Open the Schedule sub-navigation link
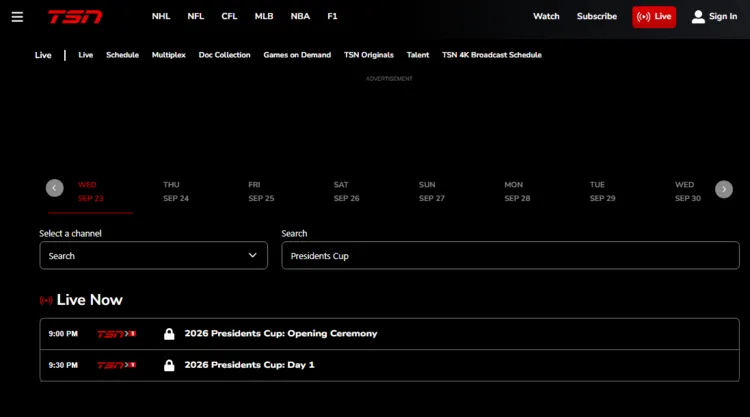The height and width of the screenshot is (417, 750). click(x=122, y=55)
